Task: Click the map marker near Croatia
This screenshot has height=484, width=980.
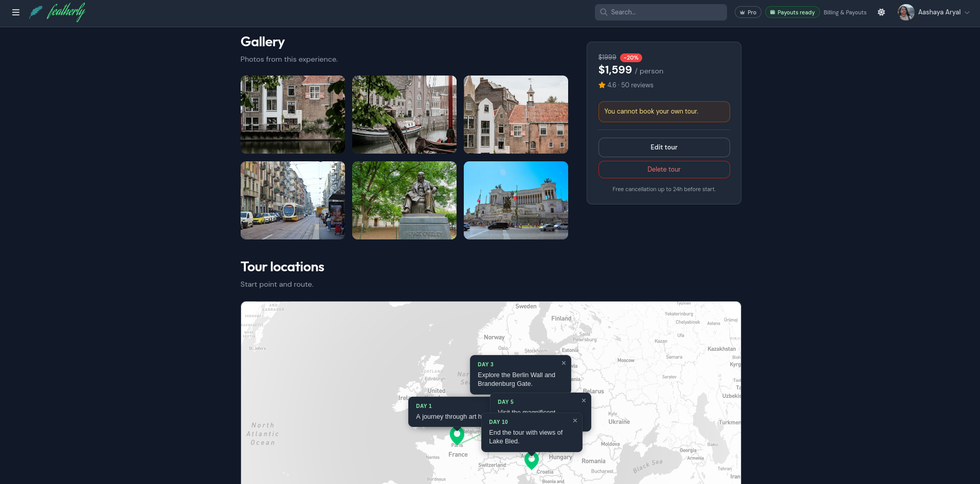Action: point(532,460)
